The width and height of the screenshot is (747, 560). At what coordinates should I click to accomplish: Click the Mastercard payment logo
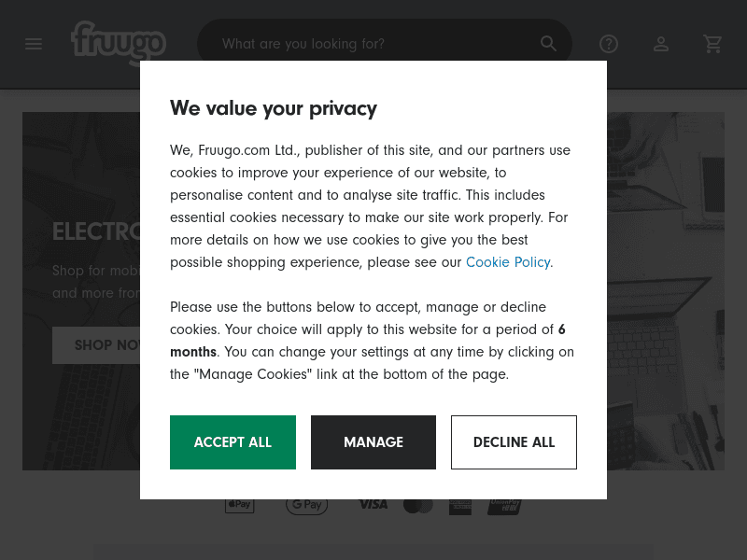pyautogui.click(x=417, y=505)
